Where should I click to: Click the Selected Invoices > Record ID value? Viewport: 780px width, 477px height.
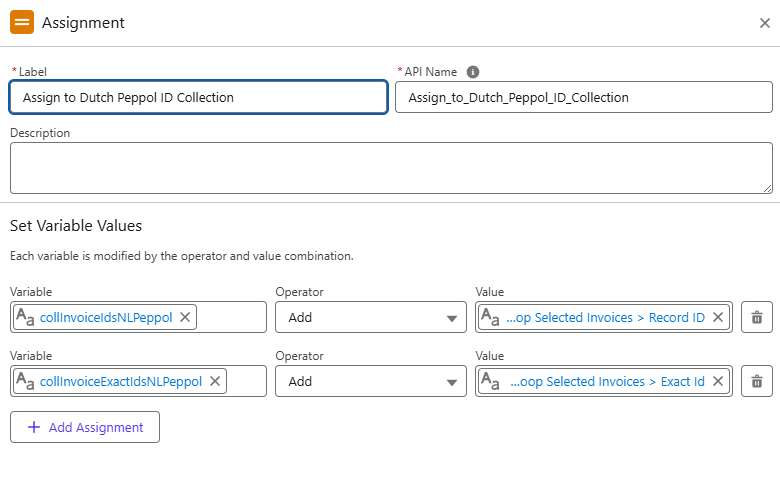(x=605, y=317)
